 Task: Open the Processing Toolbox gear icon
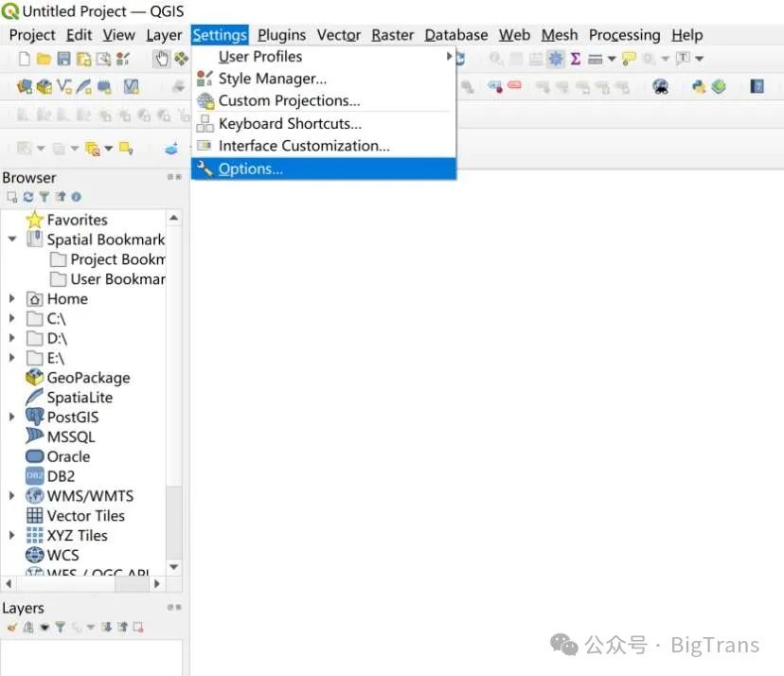[556, 59]
